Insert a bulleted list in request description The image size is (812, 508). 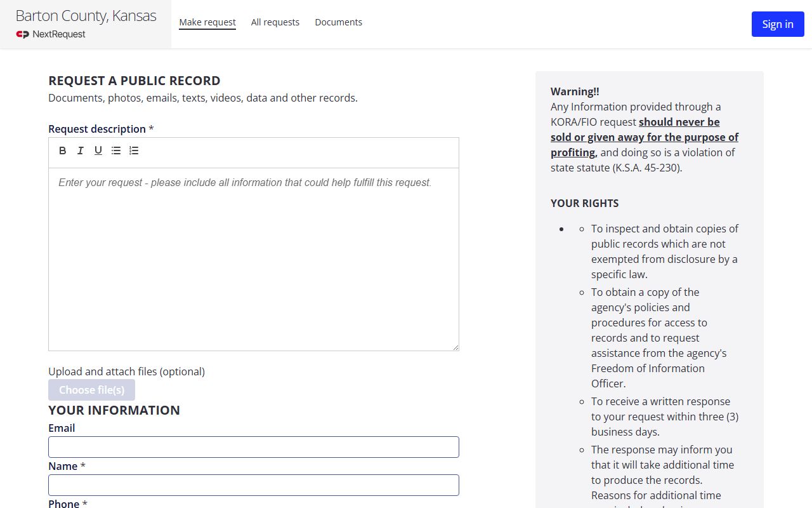point(116,150)
